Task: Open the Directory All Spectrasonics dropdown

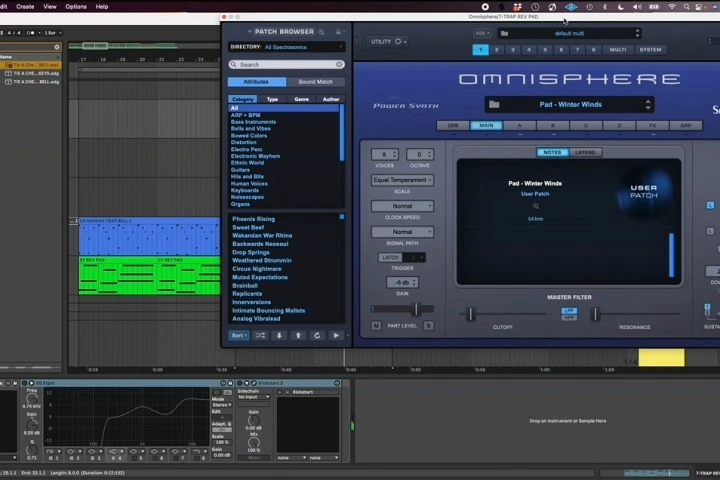Action: tap(287, 47)
